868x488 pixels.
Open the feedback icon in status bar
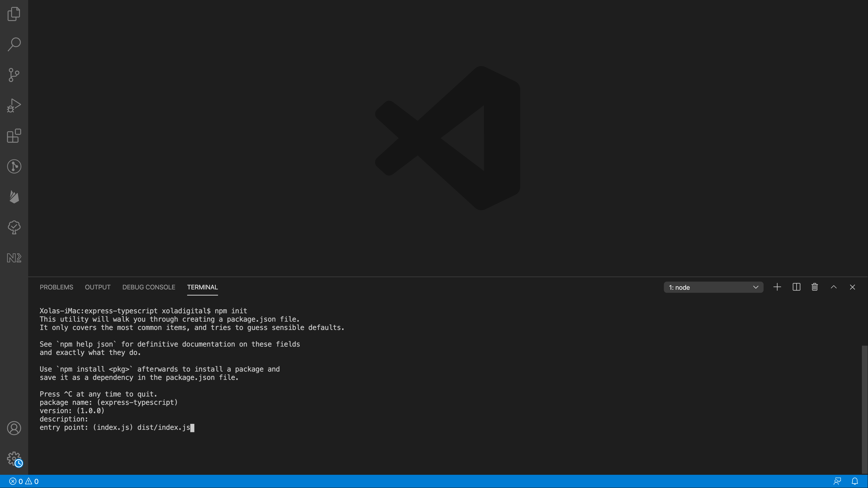point(837,481)
